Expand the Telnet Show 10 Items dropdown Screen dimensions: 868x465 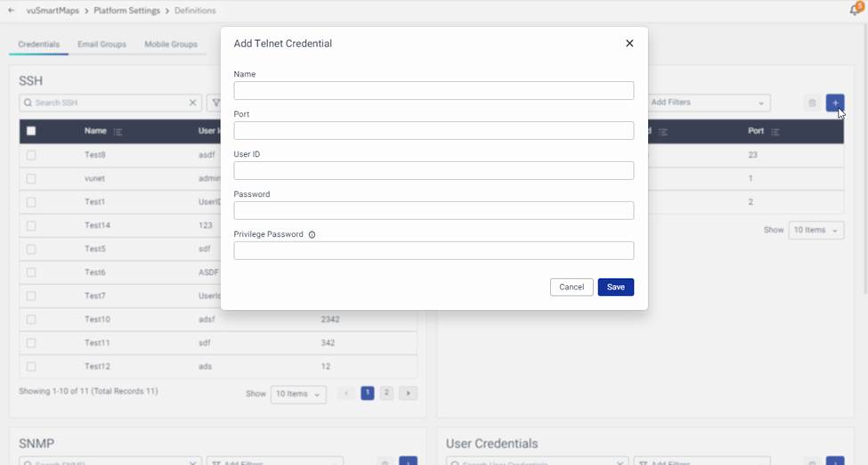pos(815,230)
